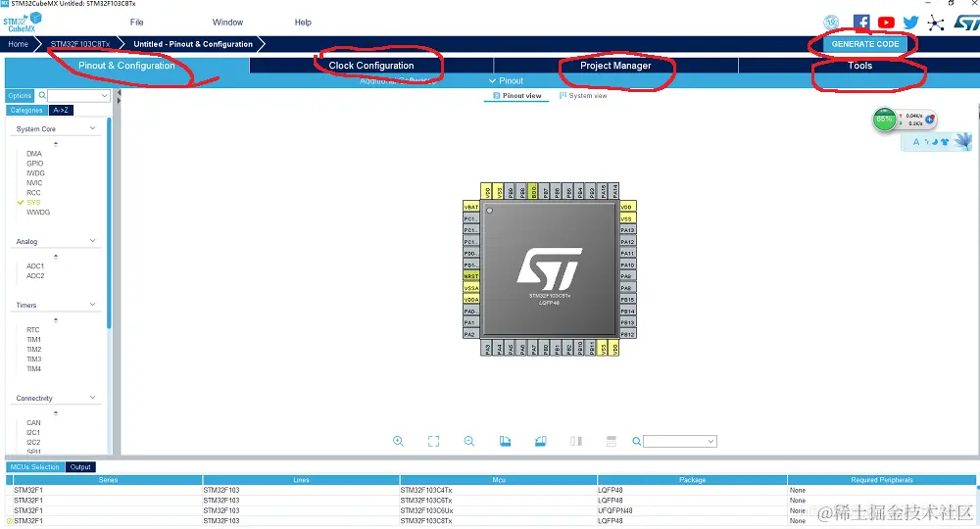Click the peripheral search magnifier icon

pyautogui.click(x=42, y=96)
